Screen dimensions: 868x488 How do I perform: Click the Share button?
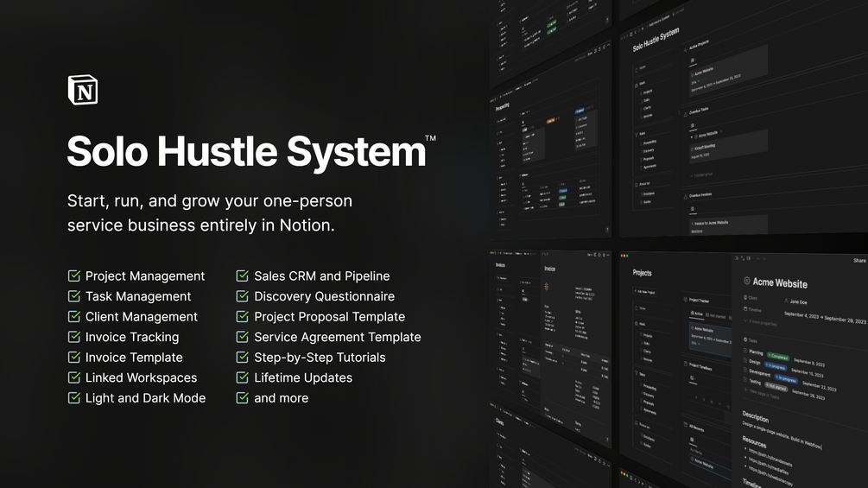pyautogui.click(x=859, y=261)
